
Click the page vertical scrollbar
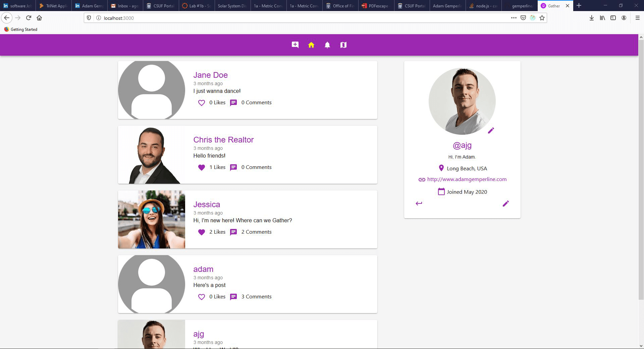[641, 168]
